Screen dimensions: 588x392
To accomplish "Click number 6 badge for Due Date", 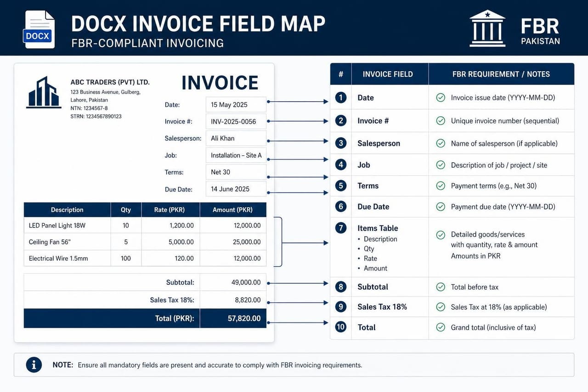I will coord(341,206).
